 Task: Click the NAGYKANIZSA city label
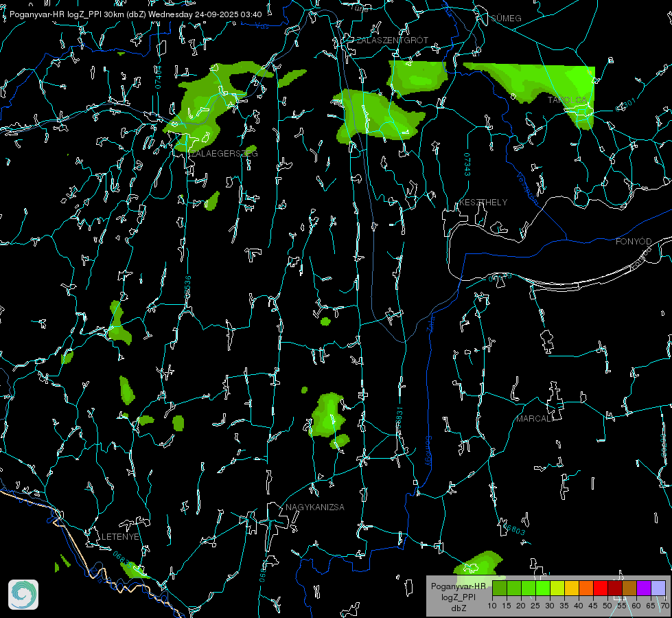tap(315, 507)
